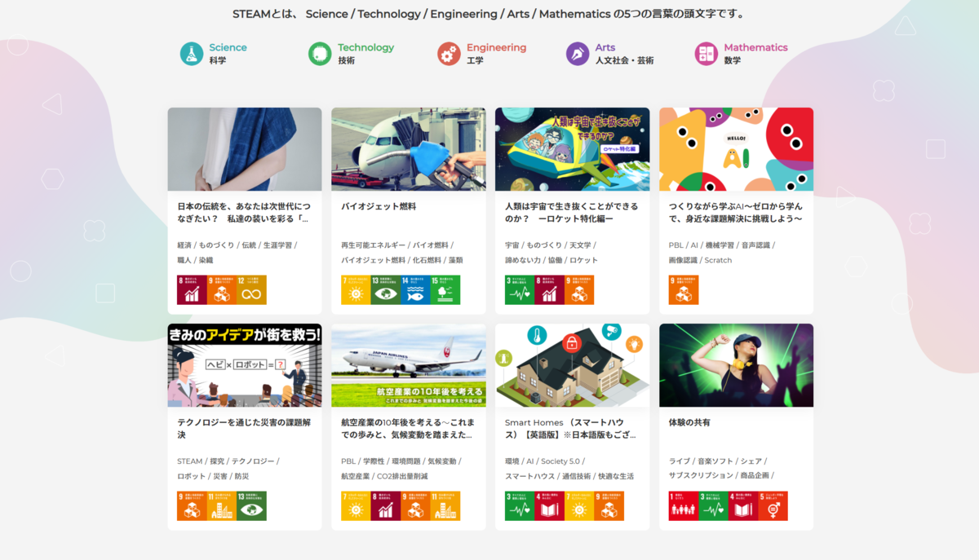This screenshot has height=560, width=979.
Task: Click the 防災 tag
Action: click(241, 476)
